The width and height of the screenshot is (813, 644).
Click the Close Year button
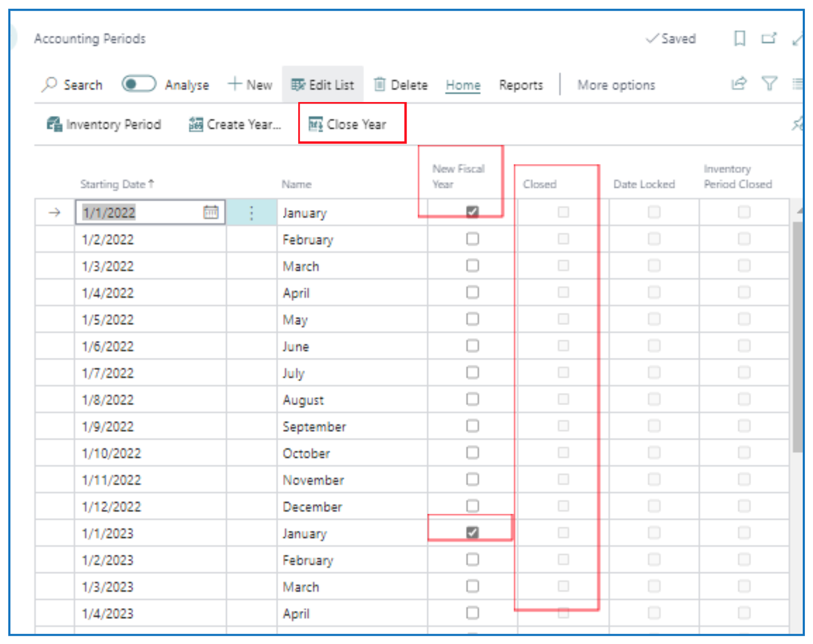pyautogui.click(x=348, y=125)
